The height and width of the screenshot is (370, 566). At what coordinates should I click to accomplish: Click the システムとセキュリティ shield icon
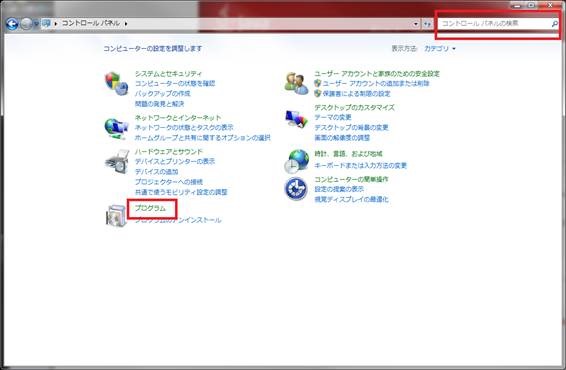point(116,83)
